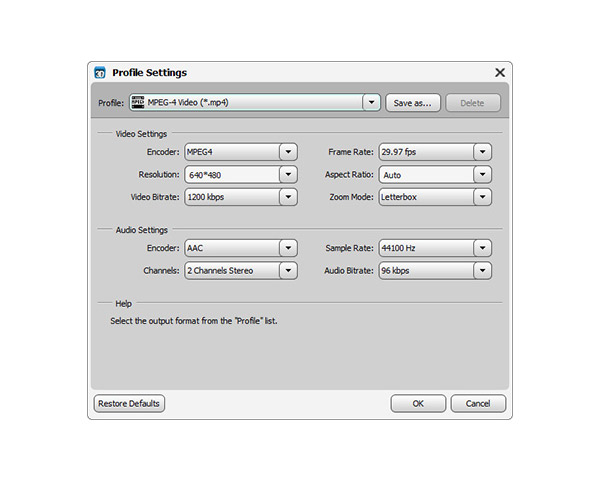Expand the Zoom Mode dropdown arrow
600x478 pixels.
point(483,197)
